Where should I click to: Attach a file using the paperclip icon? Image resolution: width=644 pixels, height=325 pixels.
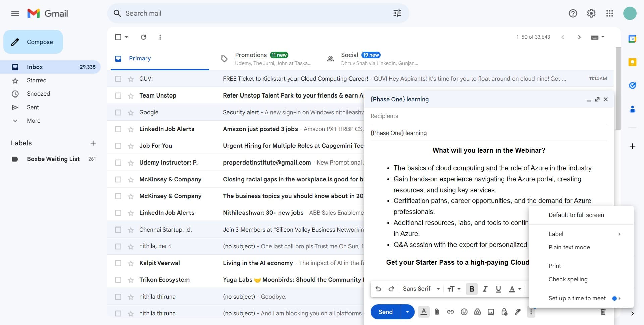[x=437, y=312]
